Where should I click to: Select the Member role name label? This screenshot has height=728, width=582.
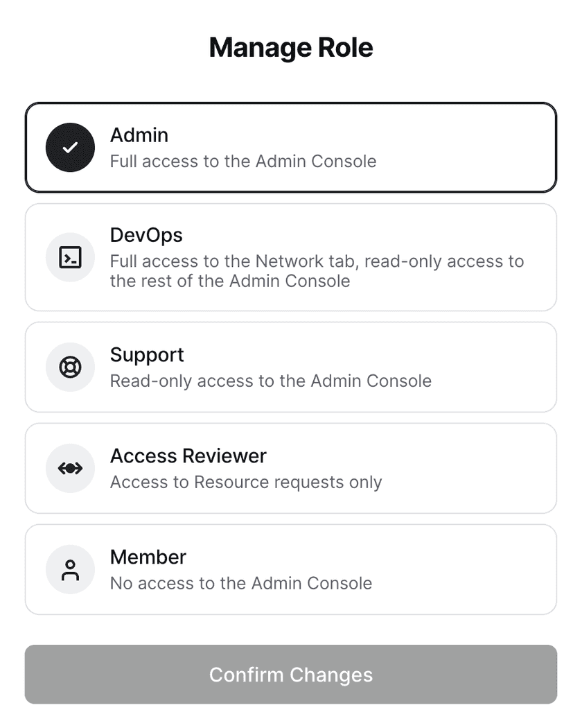[148, 557]
